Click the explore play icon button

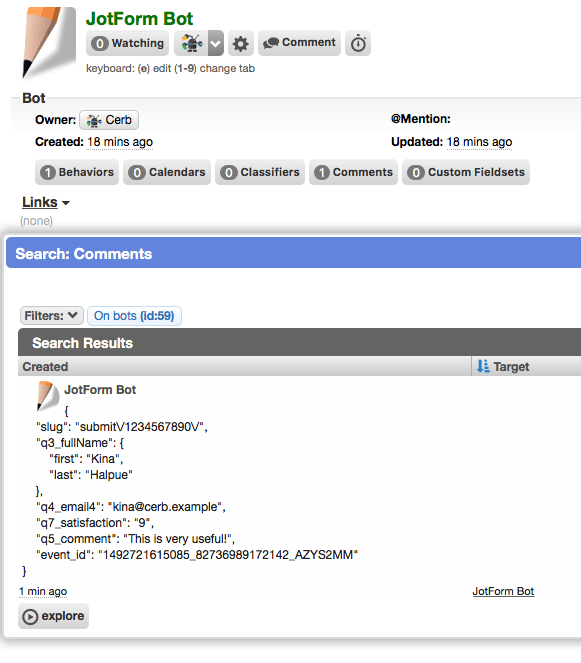click(x=53, y=616)
